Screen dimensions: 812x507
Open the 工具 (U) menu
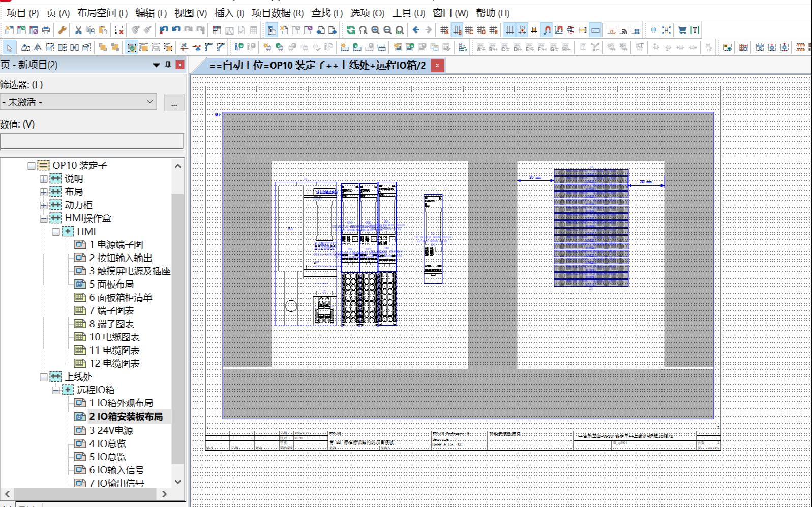408,13
